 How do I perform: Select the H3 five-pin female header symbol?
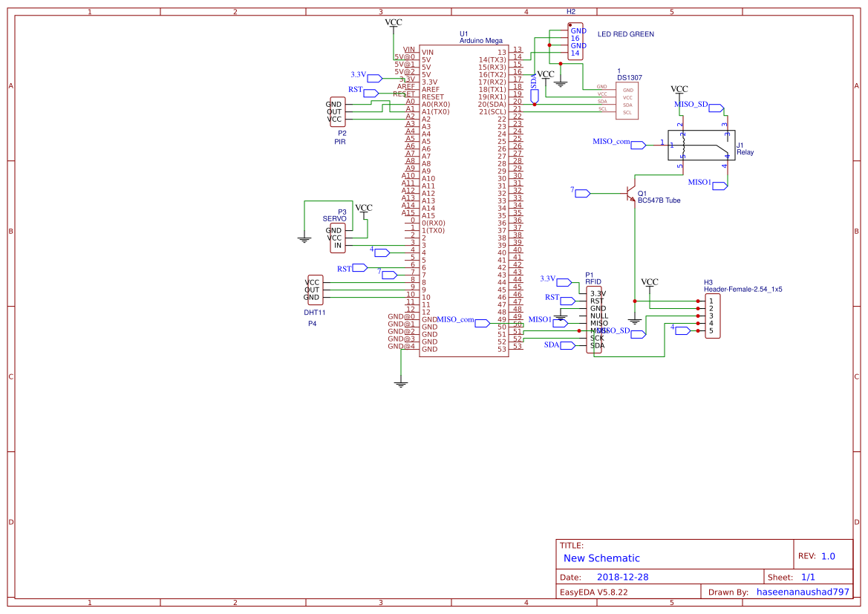713,316
